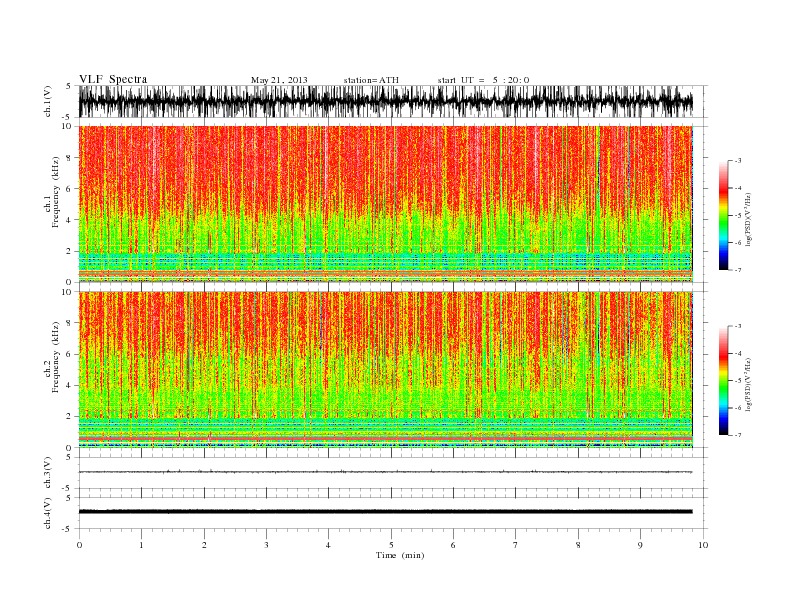This screenshot has height=612, width=792.
Task: Click the "ch.3(V)" axis label
Action: 48,473
